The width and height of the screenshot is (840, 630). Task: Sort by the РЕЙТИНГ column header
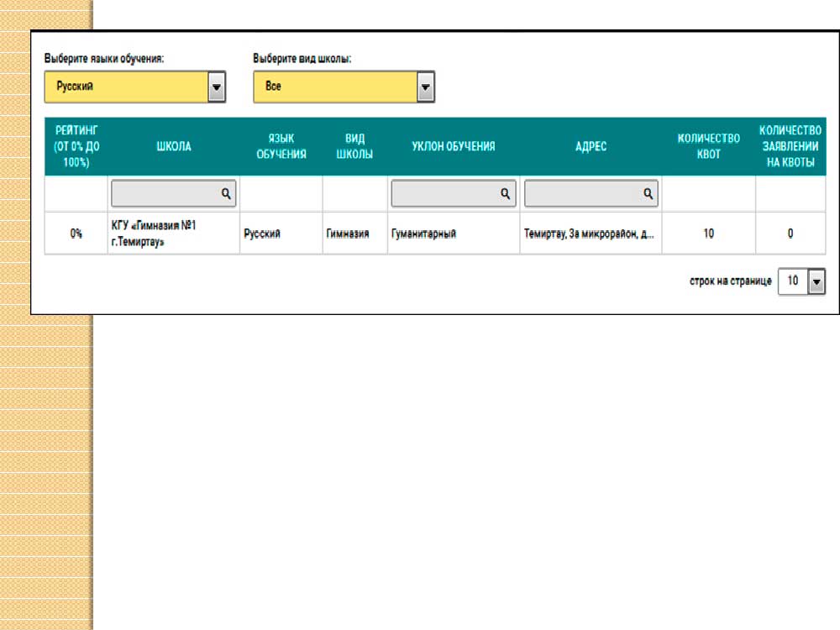coord(76,146)
